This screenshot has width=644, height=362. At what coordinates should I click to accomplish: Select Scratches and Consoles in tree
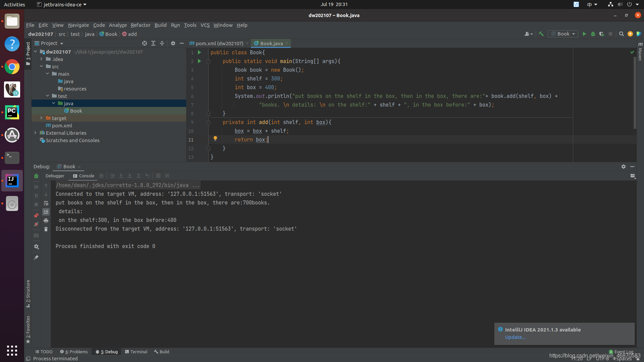72,140
